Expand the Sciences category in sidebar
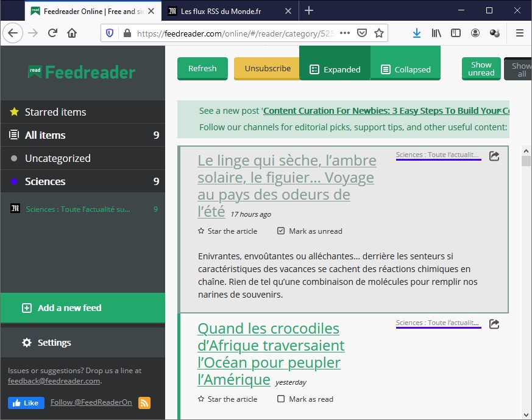The image size is (532, 420). [x=45, y=181]
